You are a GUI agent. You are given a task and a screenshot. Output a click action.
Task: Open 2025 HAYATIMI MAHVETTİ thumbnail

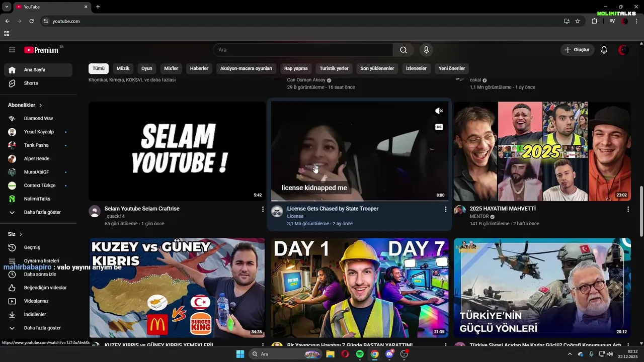tap(542, 151)
